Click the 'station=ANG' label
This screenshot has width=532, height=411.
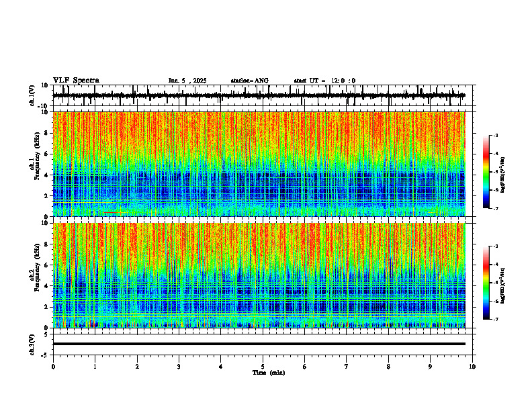point(249,81)
